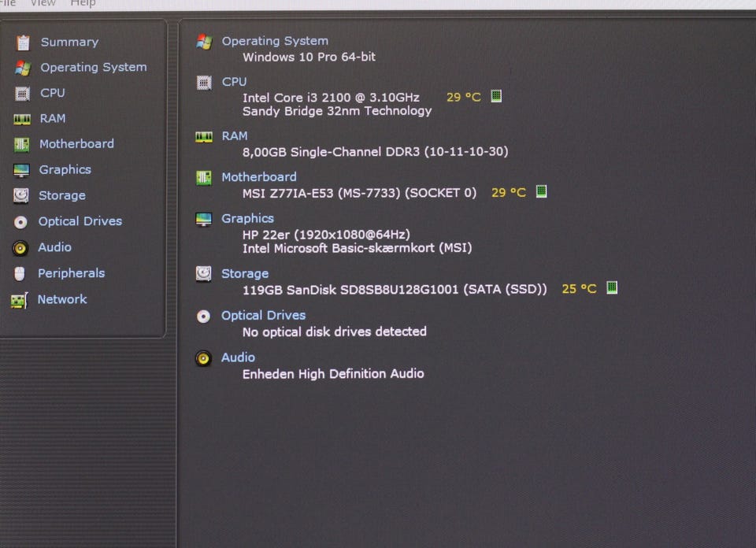This screenshot has width=756, height=548.
Task: Show the Optical Drives section from sidebar
Action: 80,221
